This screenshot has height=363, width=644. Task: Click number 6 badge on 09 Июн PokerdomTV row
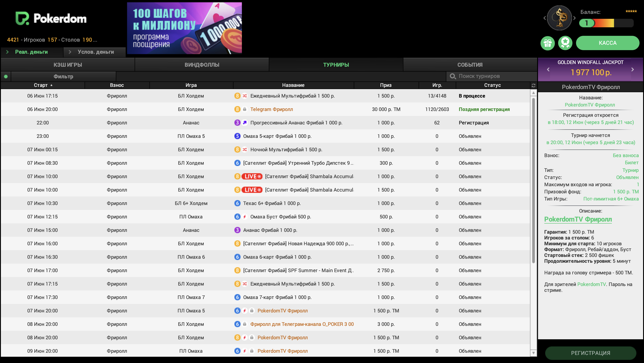[x=237, y=351]
